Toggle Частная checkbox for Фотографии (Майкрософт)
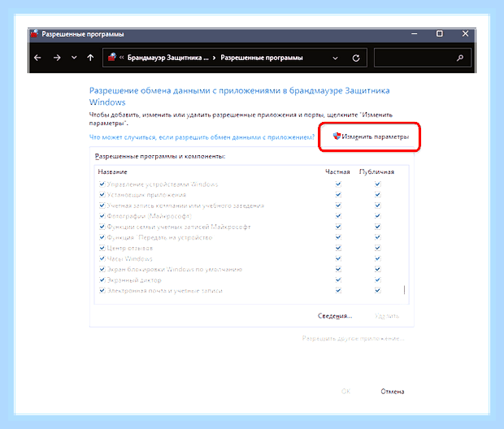 click(x=338, y=216)
